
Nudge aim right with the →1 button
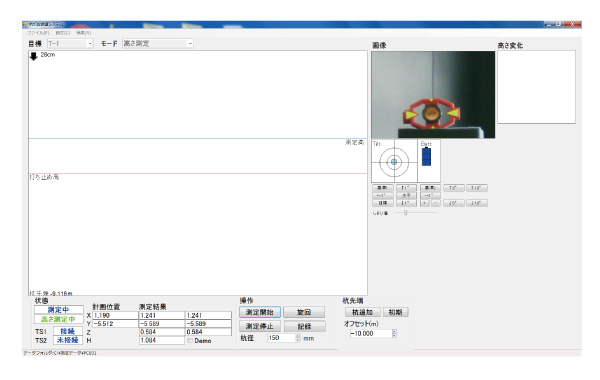[x=430, y=195]
